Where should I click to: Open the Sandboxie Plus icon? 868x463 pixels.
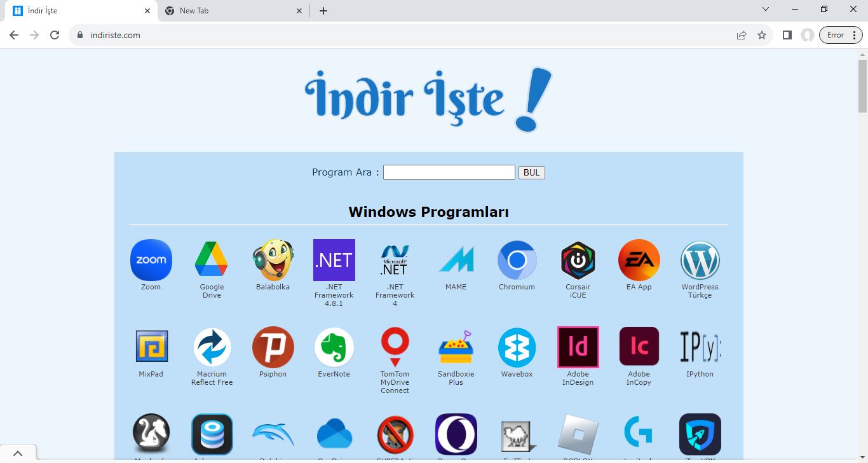(456, 347)
